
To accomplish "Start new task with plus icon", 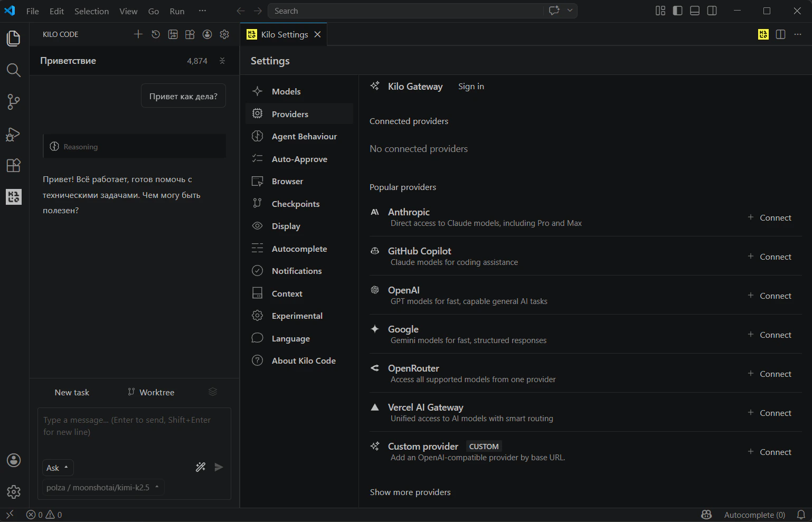I will (138, 34).
